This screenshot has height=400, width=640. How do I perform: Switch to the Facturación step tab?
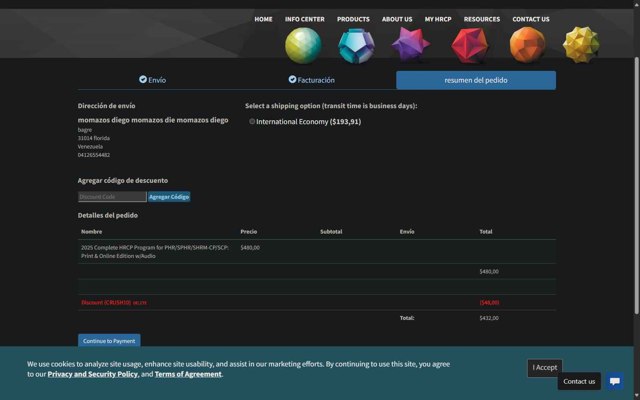311,80
